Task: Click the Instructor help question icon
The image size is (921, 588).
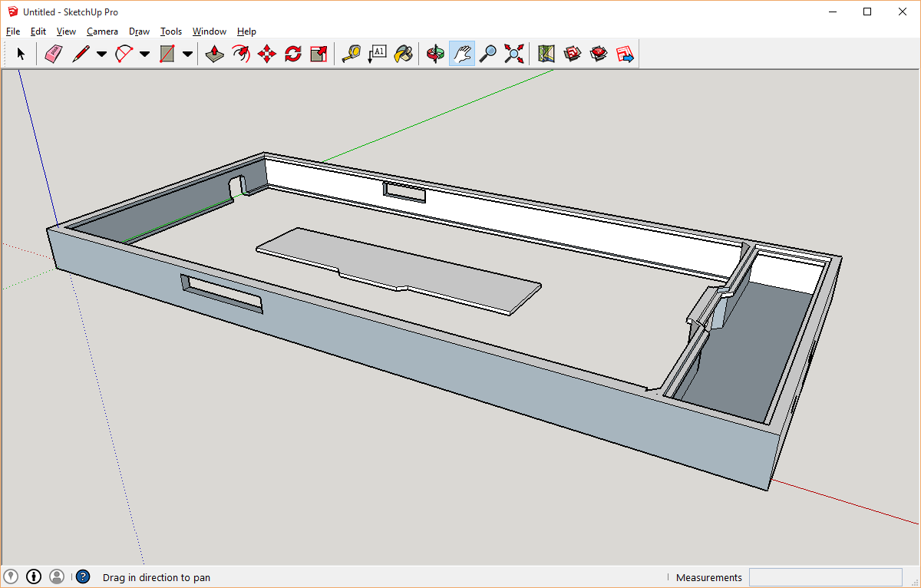Action: 83,576
